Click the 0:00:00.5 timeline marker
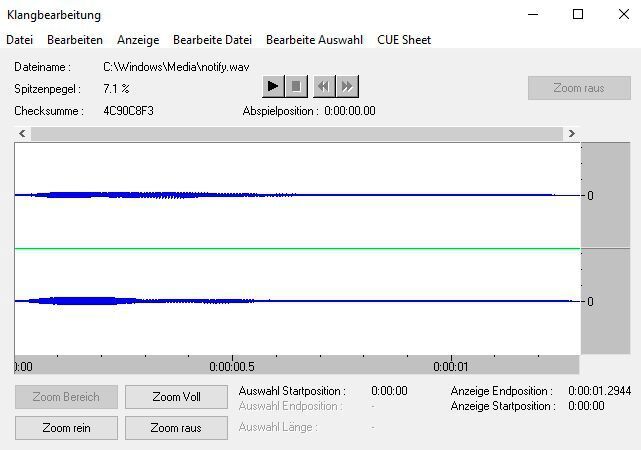This screenshot has height=450, width=641. [232, 367]
